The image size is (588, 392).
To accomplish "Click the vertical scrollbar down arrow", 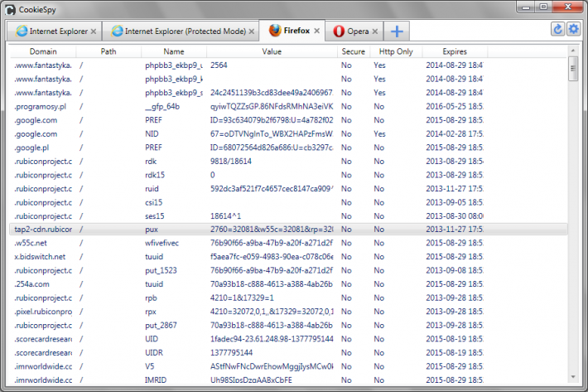I will coord(572,377).
